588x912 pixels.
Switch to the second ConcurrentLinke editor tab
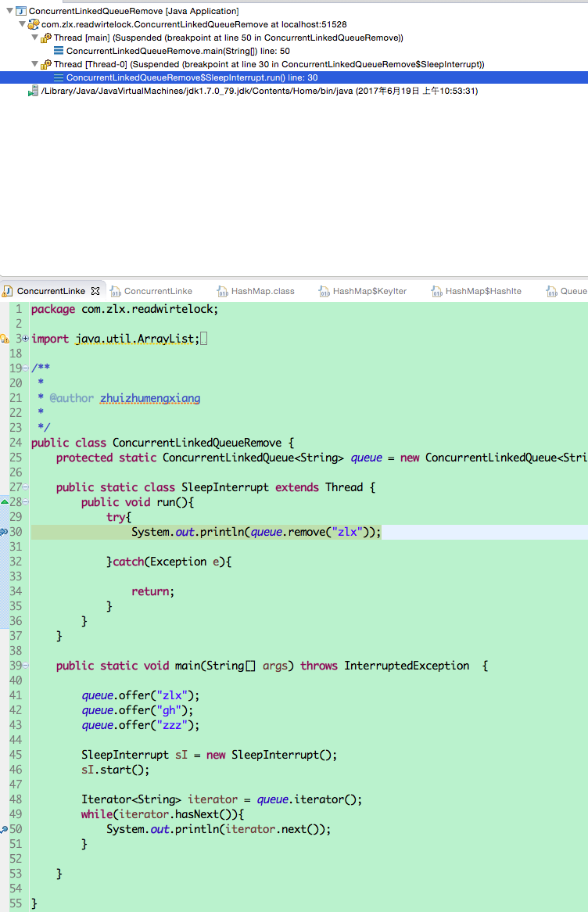pyautogui.click(x=158, y=291)
